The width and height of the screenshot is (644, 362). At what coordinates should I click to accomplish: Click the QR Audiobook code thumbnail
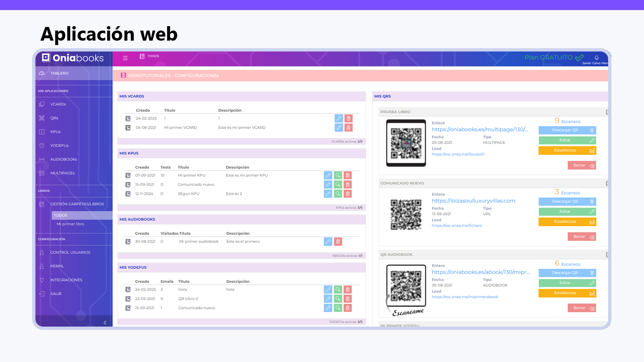406,286
